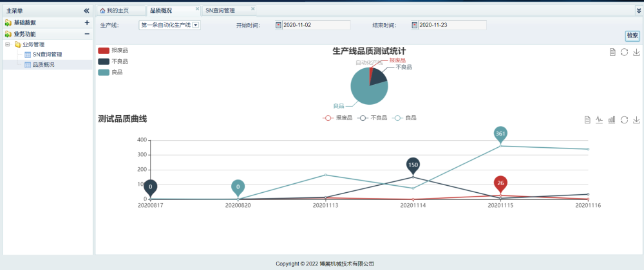Restore the line chart view

(x=624, y=120)
